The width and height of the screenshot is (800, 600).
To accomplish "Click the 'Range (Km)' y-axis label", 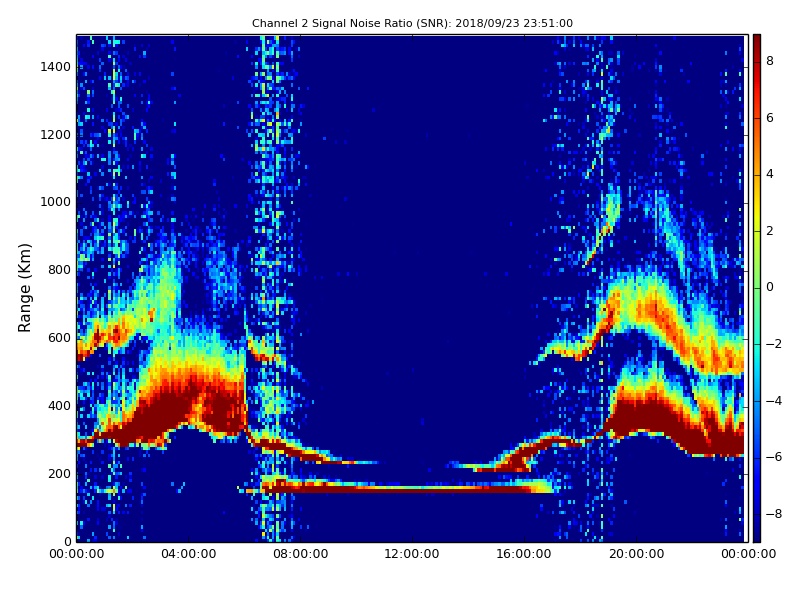I will point(25,288).
